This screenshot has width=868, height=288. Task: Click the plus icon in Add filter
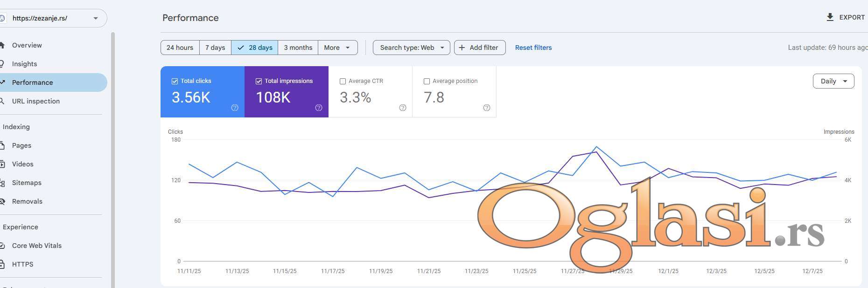(x=462, y=48)
